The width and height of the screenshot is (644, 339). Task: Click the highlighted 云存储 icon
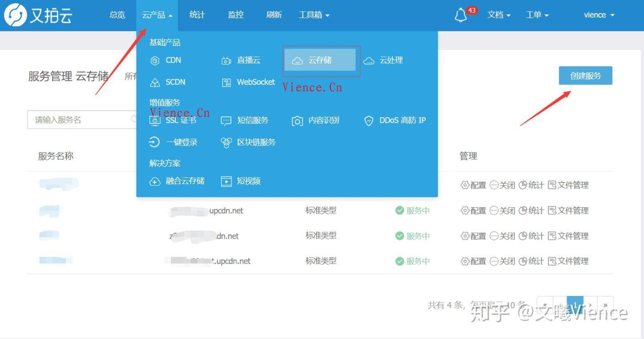[x=297, y=60]
